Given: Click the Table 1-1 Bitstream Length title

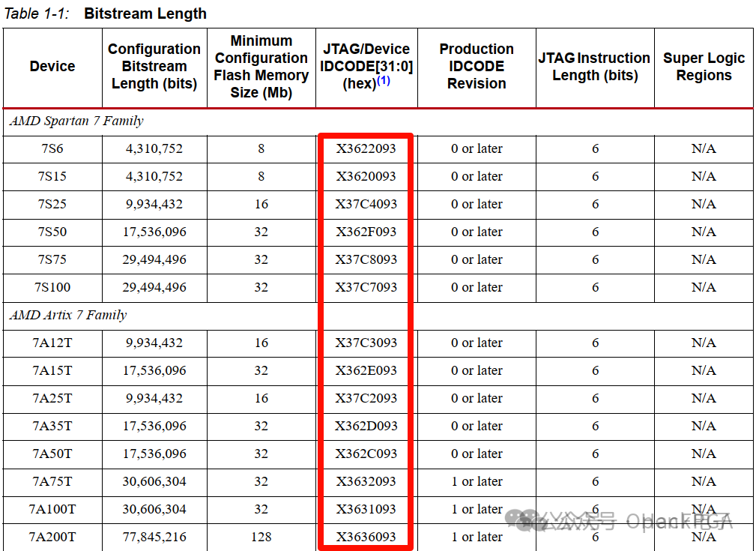Looking at the screenshot, I should click(105, 13).
